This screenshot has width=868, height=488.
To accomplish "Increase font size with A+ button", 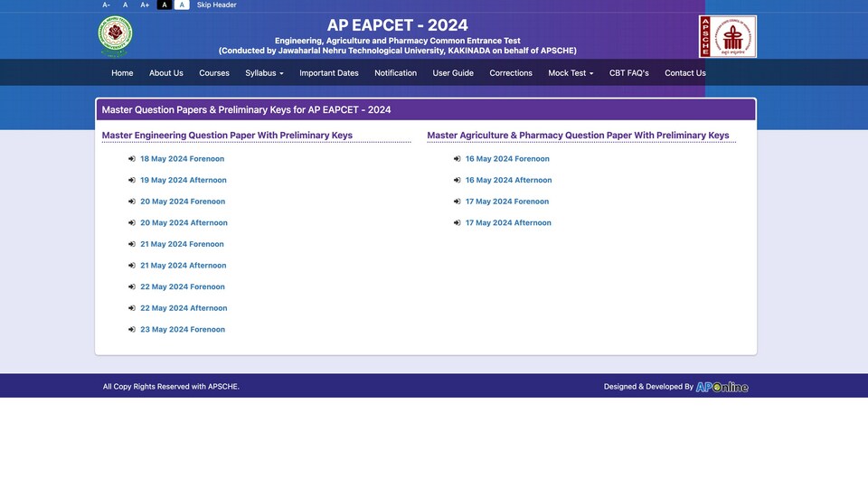I will coord(145,5).
